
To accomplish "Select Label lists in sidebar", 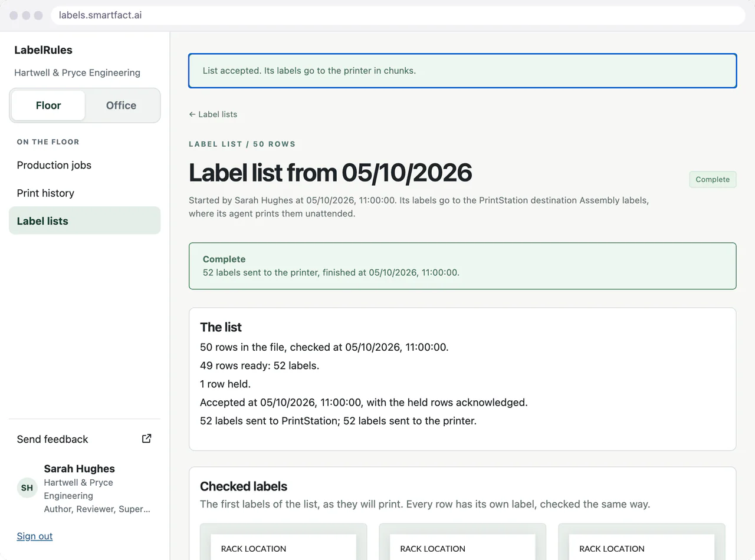I will pyautogui.click(x=84, y=220).
